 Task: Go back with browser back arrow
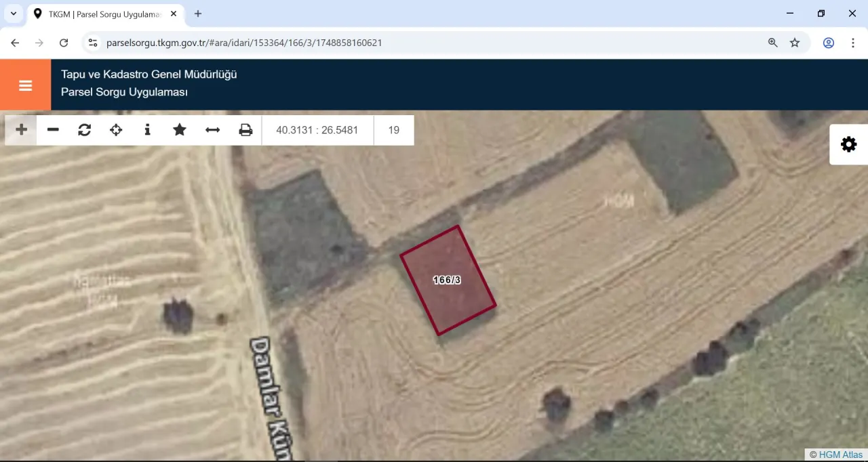15,43
